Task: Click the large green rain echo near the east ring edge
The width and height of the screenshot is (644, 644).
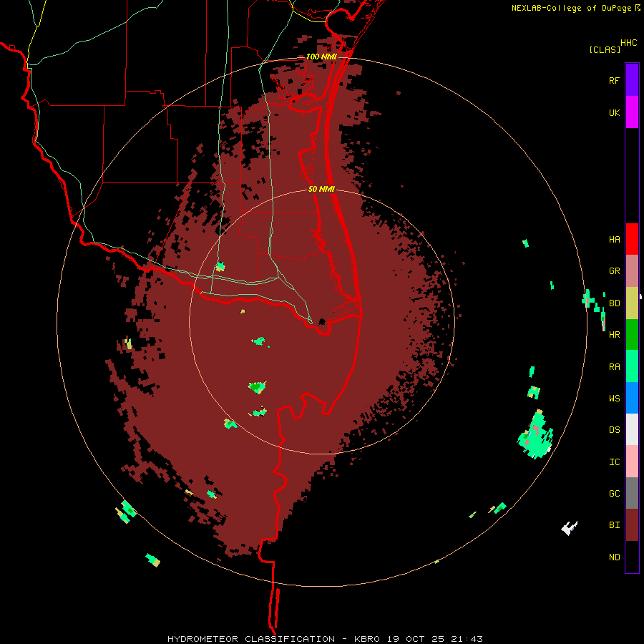Action: [x=535, y=435]
